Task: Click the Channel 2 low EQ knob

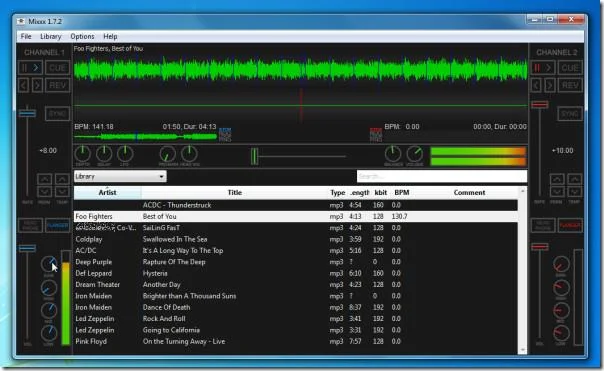Action: coord(561,333)
